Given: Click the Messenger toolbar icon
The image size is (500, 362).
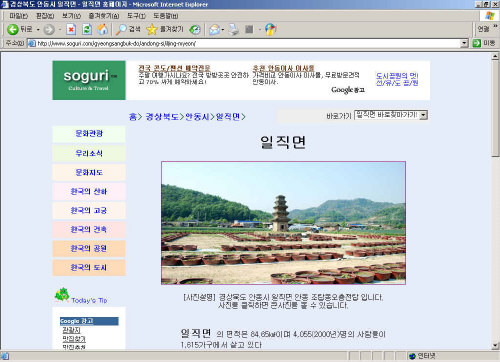Looking at the screenshot, I should pos(271,30).
